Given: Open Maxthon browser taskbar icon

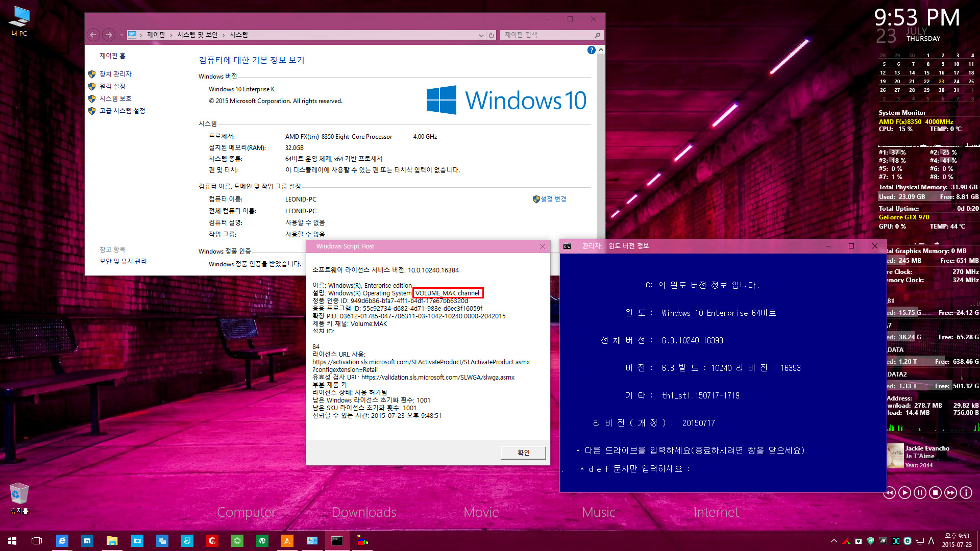Looking at the screenshot, I should 87,541.
